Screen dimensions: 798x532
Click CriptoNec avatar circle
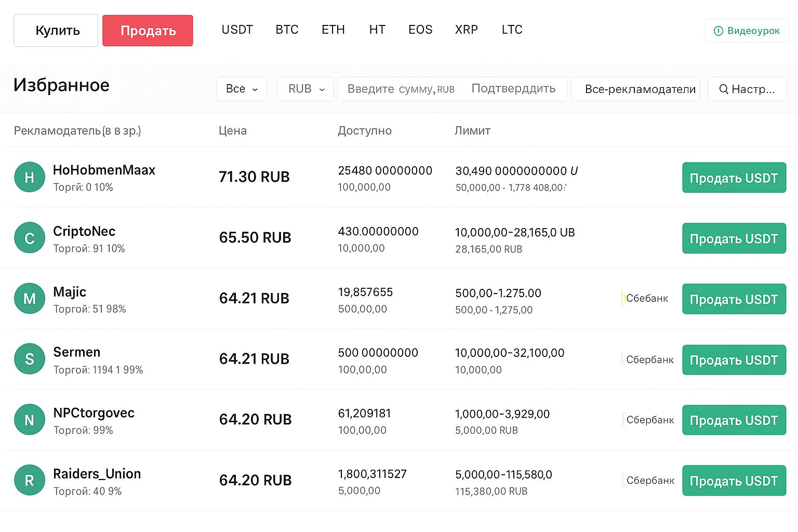[30, 238]
